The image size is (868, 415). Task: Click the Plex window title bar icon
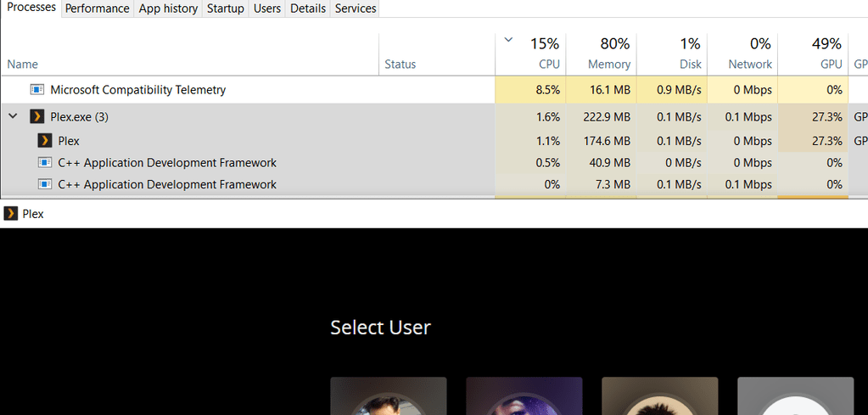tap(10, 214)
